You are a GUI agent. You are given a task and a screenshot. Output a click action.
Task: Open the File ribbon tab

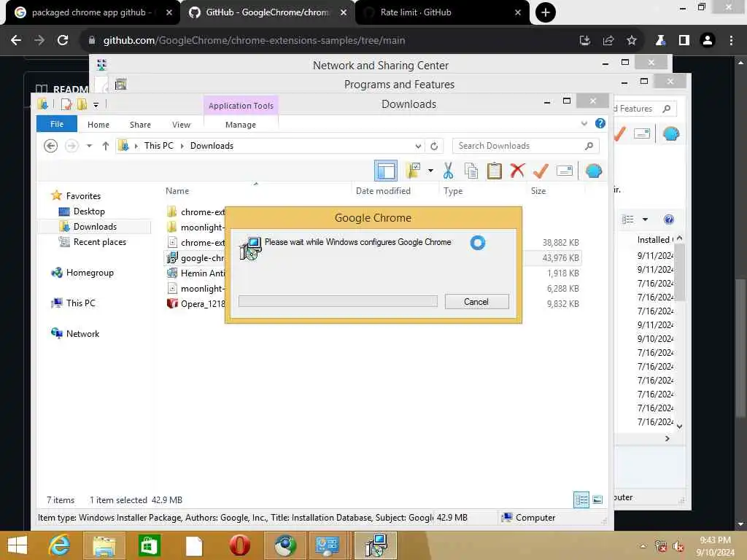[x=57, y=124]
